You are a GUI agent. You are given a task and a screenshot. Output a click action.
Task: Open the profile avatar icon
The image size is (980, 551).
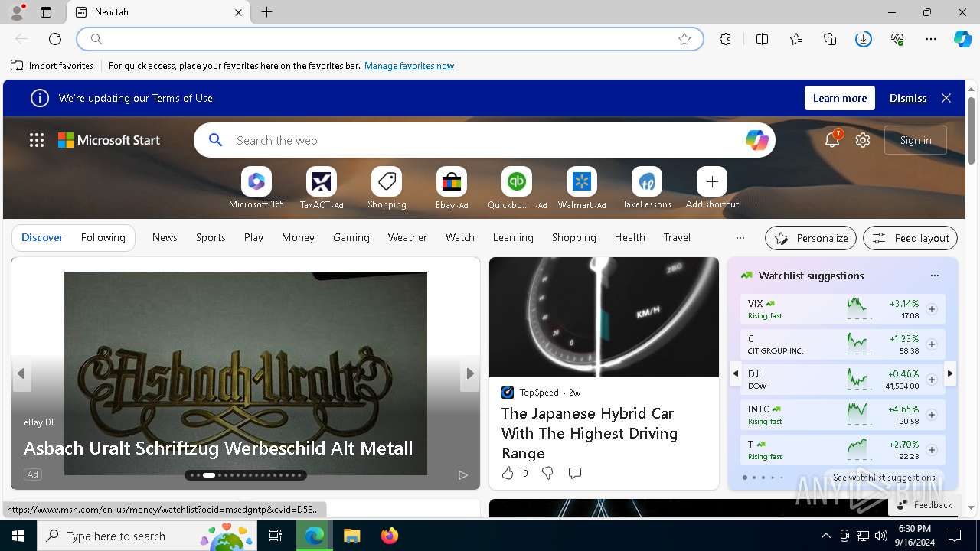[x=16, y=12]
